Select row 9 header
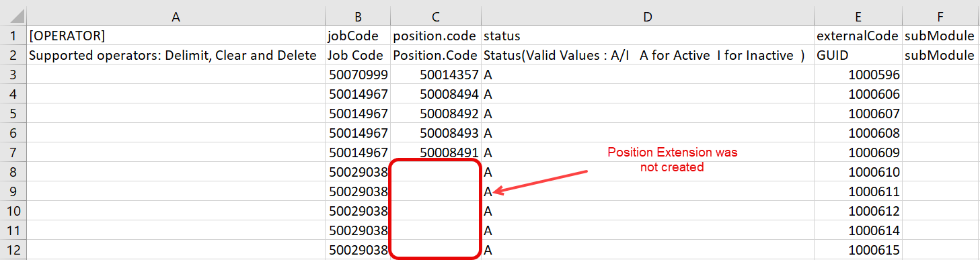980x260 pixels. [x=13, y=192]
